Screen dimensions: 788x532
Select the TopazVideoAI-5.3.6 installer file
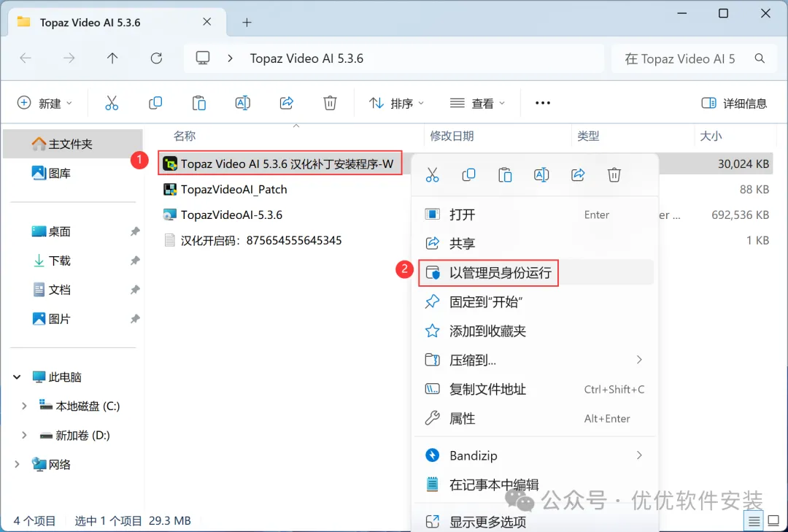(x=223, y=215)
